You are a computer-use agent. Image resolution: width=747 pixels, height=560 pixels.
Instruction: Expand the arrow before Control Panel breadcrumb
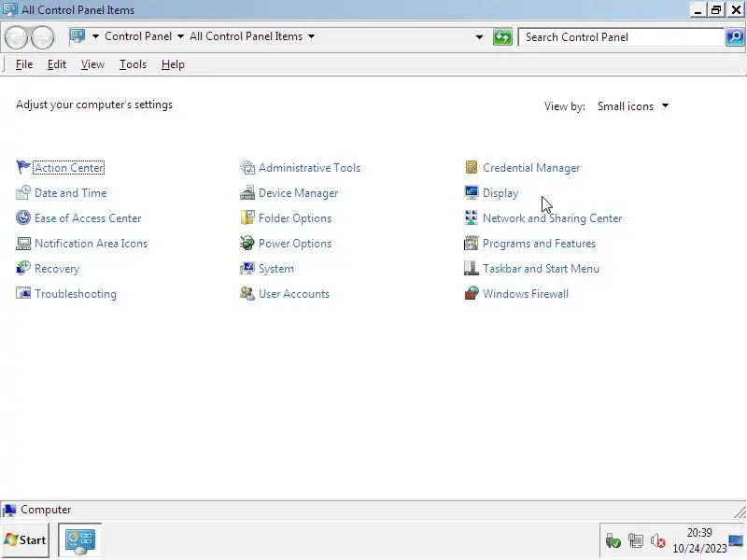[95, 36]
